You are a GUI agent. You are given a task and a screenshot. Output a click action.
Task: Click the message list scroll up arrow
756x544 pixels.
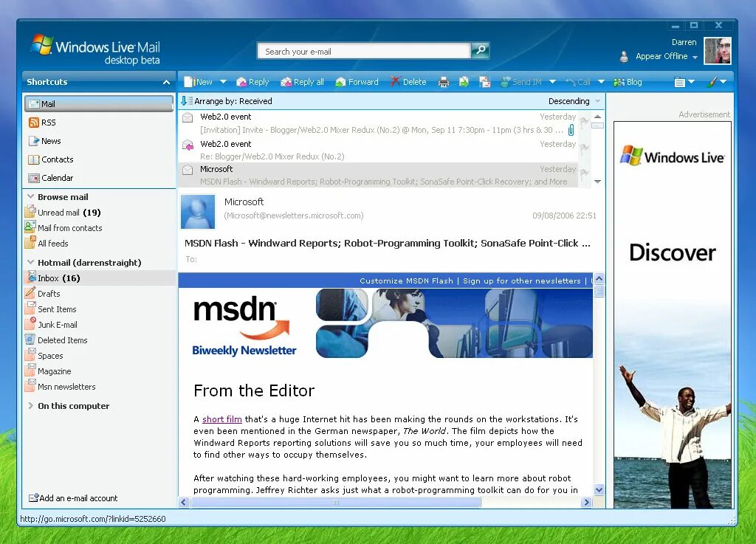pyautogui.click(x=598, y=117)
